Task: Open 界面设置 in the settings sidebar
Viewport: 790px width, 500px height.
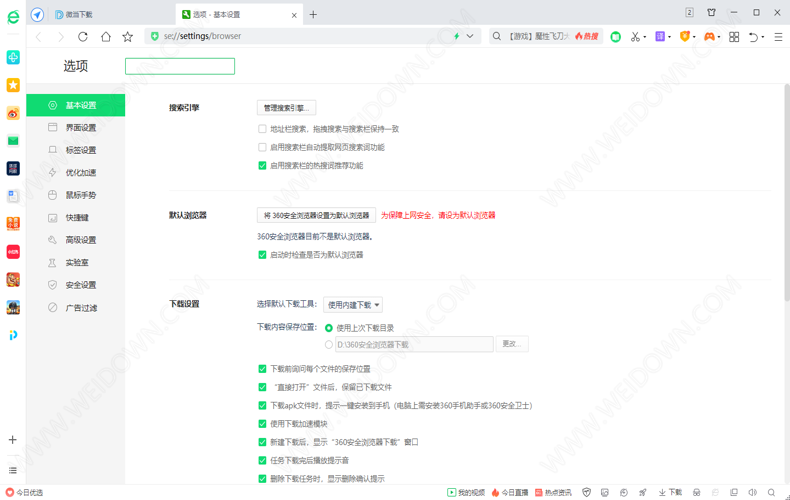Action: pyautogui.click(x=80, y=128)
